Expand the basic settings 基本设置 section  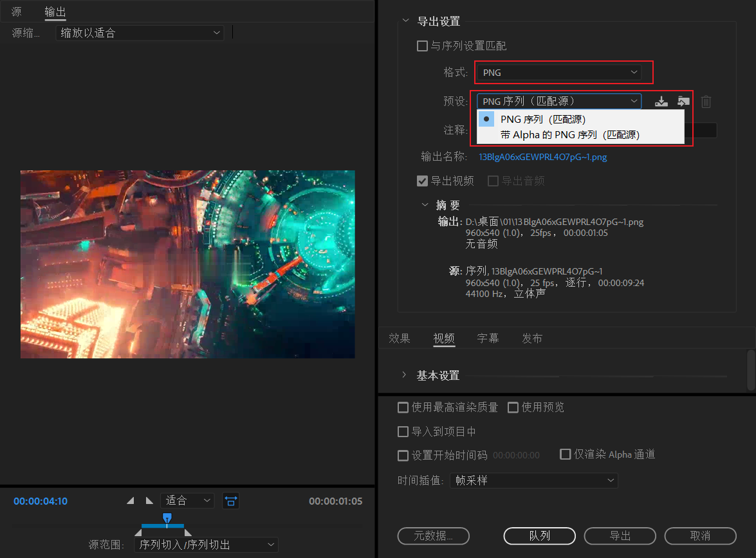click(x=404, y=375)
